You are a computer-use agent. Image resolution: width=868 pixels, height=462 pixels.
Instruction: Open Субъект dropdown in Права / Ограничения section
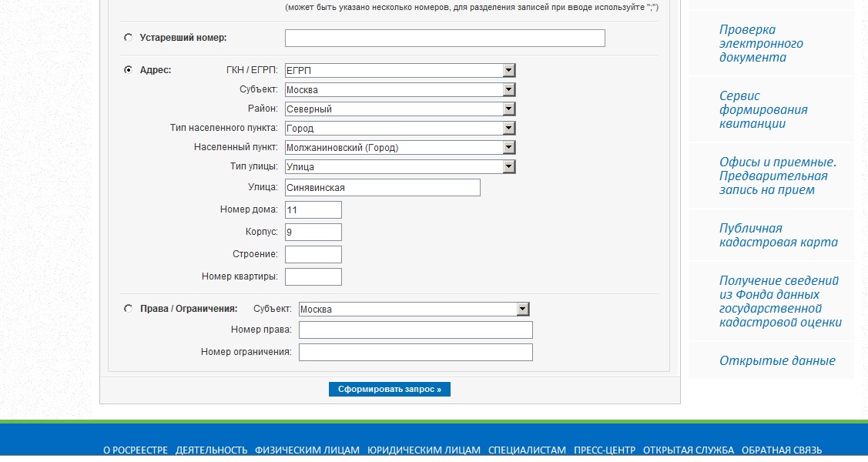[x=414, y=310]
